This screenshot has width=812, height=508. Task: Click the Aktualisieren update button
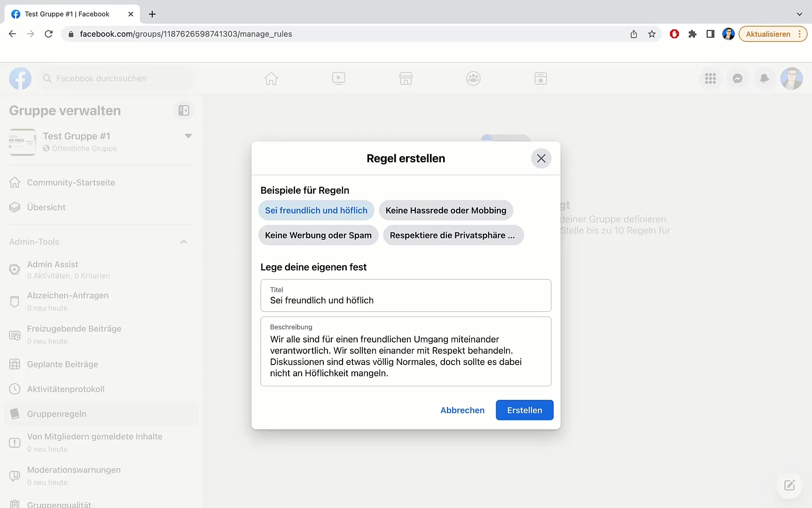773,34
